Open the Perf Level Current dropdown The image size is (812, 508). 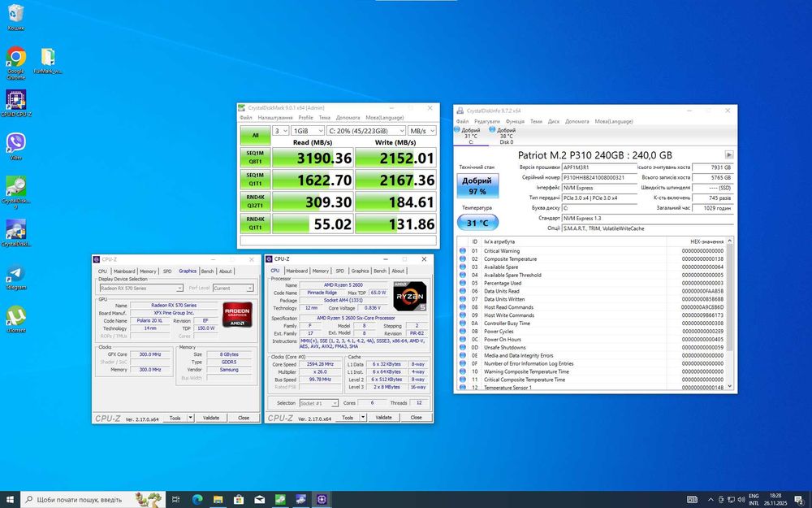233,288
